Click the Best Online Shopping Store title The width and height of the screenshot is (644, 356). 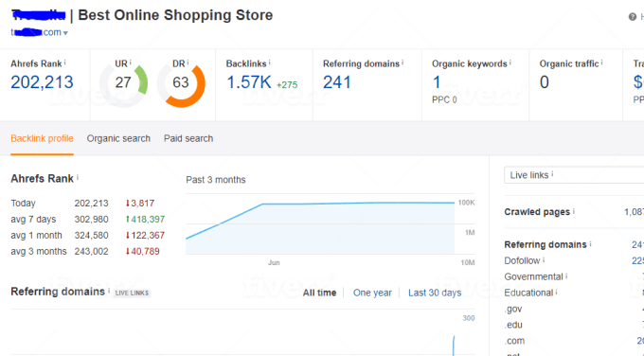tap(175, 15)
